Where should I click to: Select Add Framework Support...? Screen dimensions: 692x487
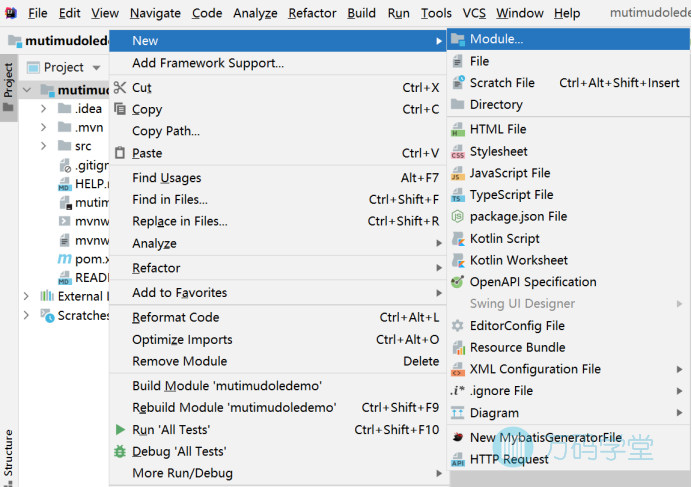click(x=278, y=63)
